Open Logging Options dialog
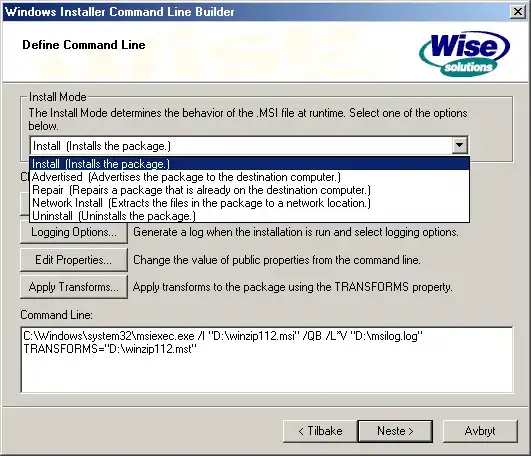Screen dimensions: 531x456 [x=74, y=232]
